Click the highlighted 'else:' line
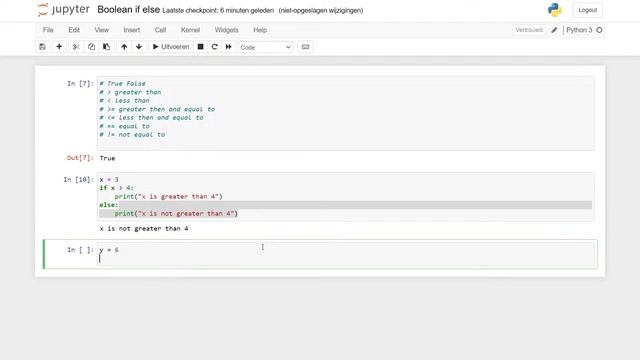 pyautogui.click(x=109, y=205)
